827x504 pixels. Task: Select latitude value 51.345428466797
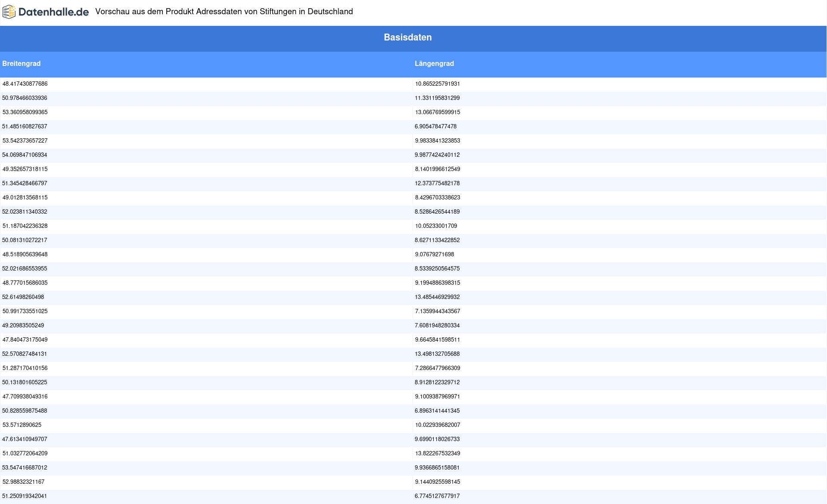pos(25,184)
